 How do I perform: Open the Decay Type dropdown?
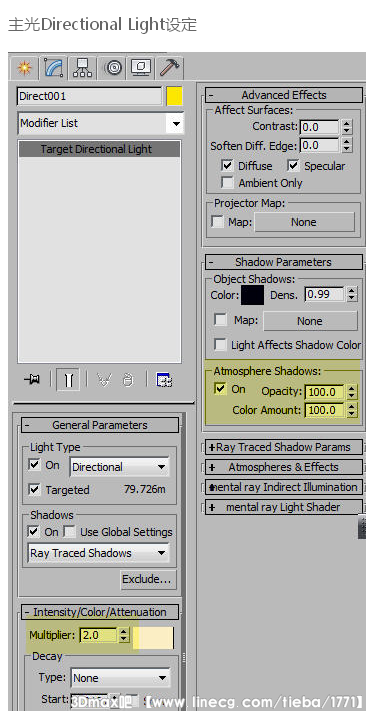pos(121,678)
